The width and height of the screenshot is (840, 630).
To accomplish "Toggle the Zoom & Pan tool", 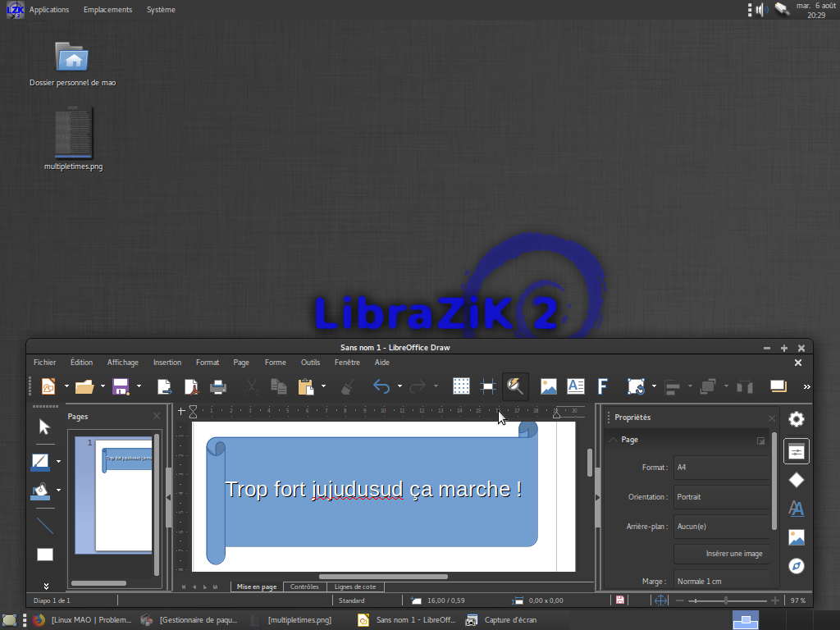I will tap(515, 386).
